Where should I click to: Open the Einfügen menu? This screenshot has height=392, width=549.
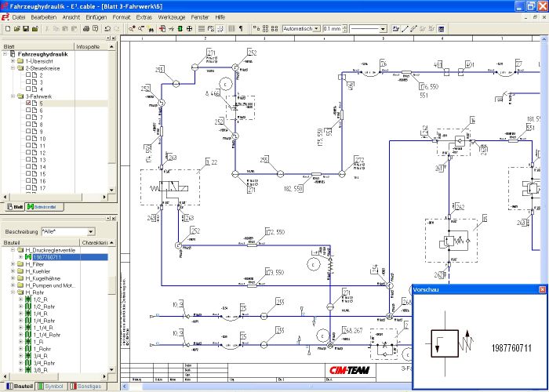[x=96, y=16]
